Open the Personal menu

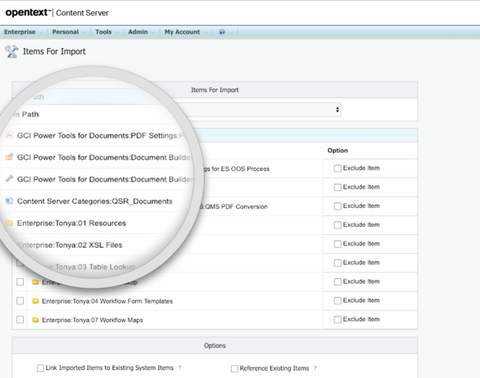tap(65, 32)
